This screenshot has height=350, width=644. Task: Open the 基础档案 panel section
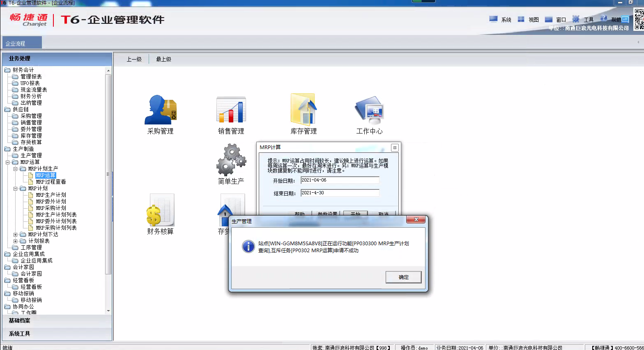point(57,320)
